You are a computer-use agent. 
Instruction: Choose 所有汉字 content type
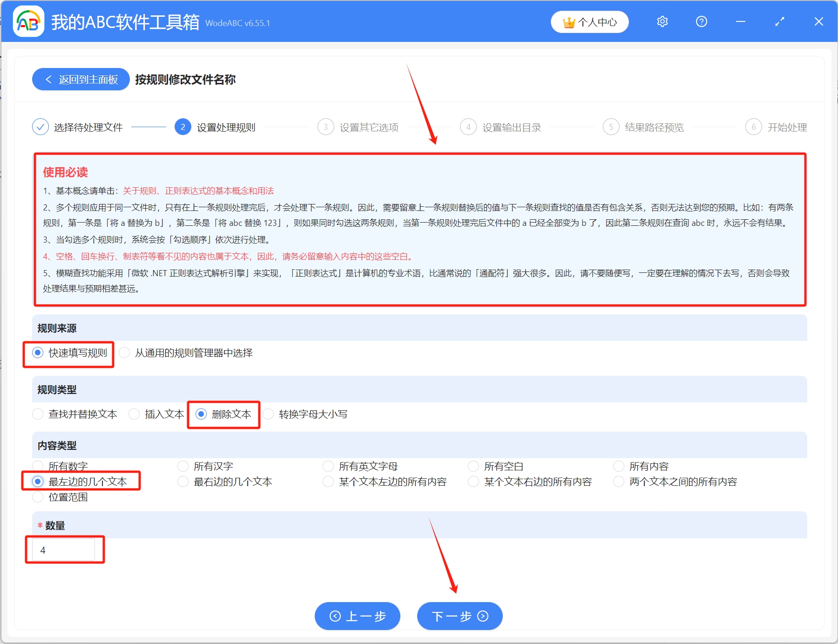coord(183,466)
